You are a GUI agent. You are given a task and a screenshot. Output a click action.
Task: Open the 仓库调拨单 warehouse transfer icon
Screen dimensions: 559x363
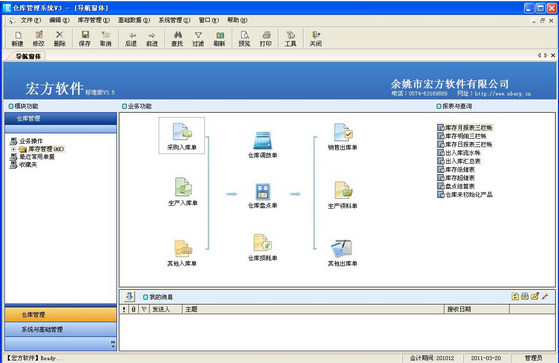point(263,144)
